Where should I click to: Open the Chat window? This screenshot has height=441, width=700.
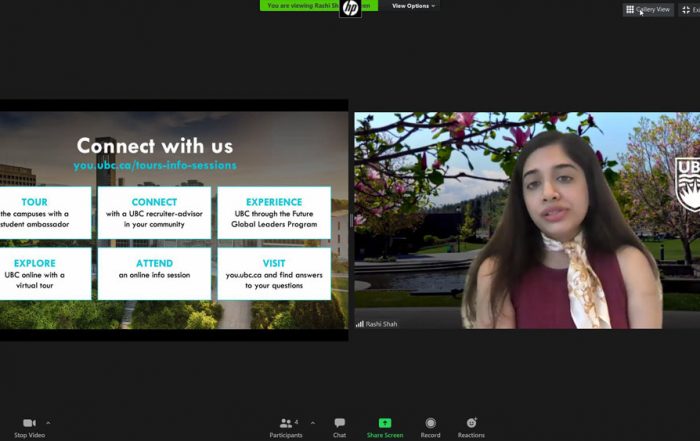coord(339,428)
